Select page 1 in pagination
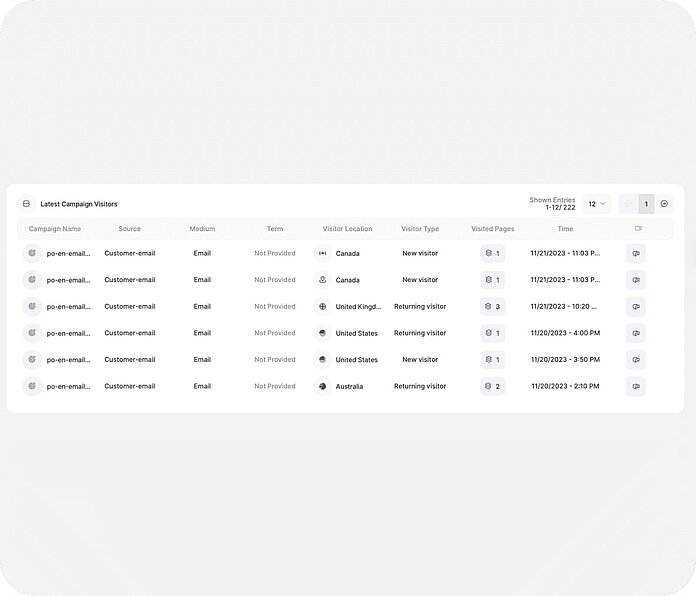The image size is (696, 596). click(646, 204)
